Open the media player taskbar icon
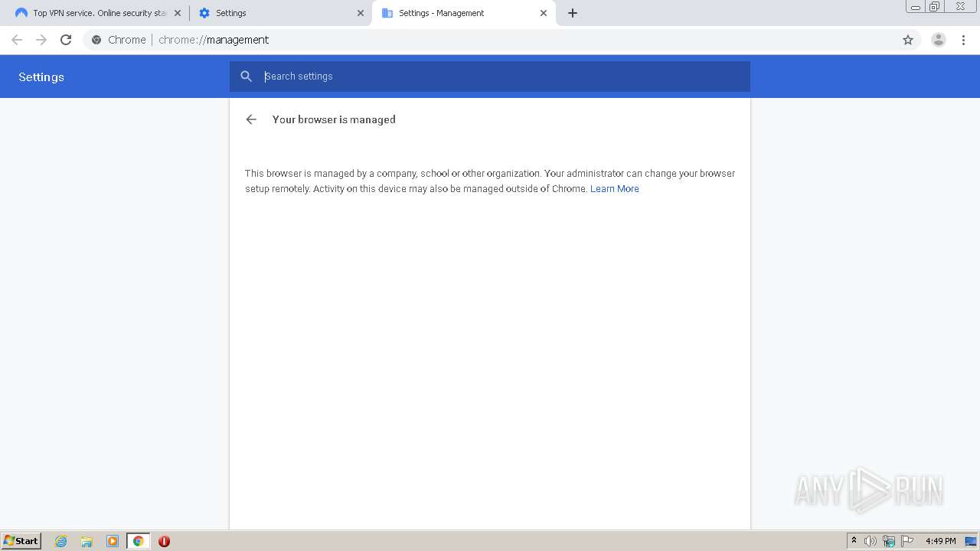Image resolution: width=980 pixels, height=551 pixels. [x=113, y=541]
